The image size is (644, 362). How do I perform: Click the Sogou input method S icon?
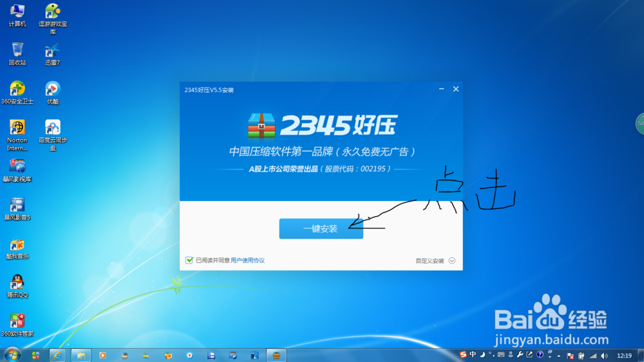coord(463,355)
